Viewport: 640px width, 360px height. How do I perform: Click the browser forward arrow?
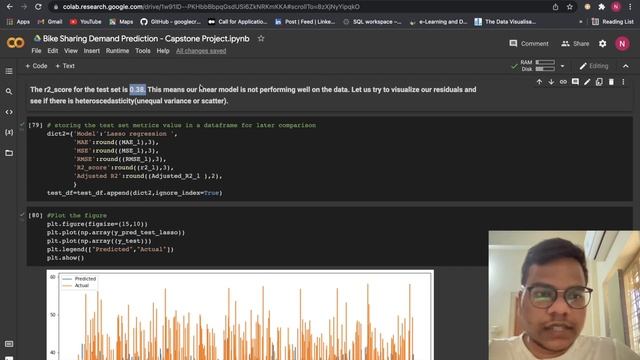click(24, 7)
